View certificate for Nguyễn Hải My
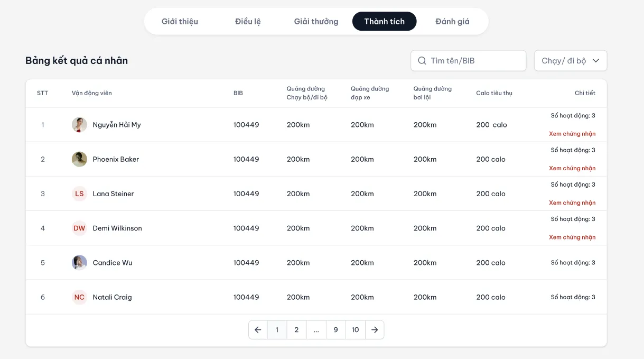Image resolution: width=644 pixels, height=359 pixels. coord(572,134)
